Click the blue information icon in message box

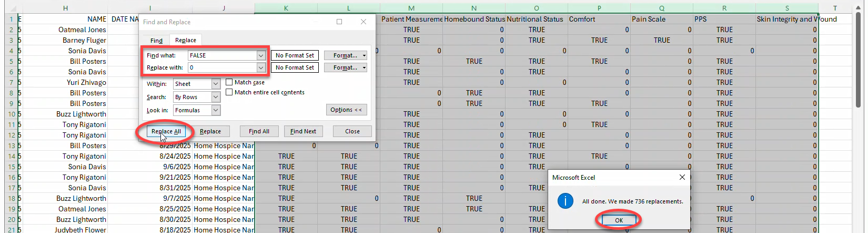tap(566, 201)
